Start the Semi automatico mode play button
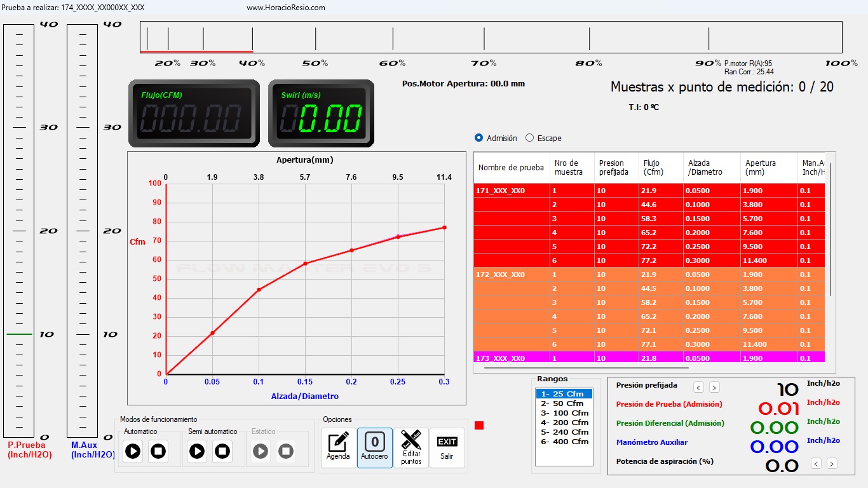This screenshot has width=868, height=488. (197, 451)
